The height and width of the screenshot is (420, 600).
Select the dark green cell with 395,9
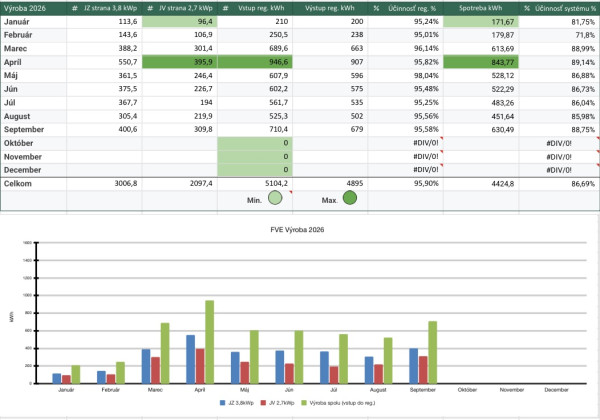[x=179, y=62]
